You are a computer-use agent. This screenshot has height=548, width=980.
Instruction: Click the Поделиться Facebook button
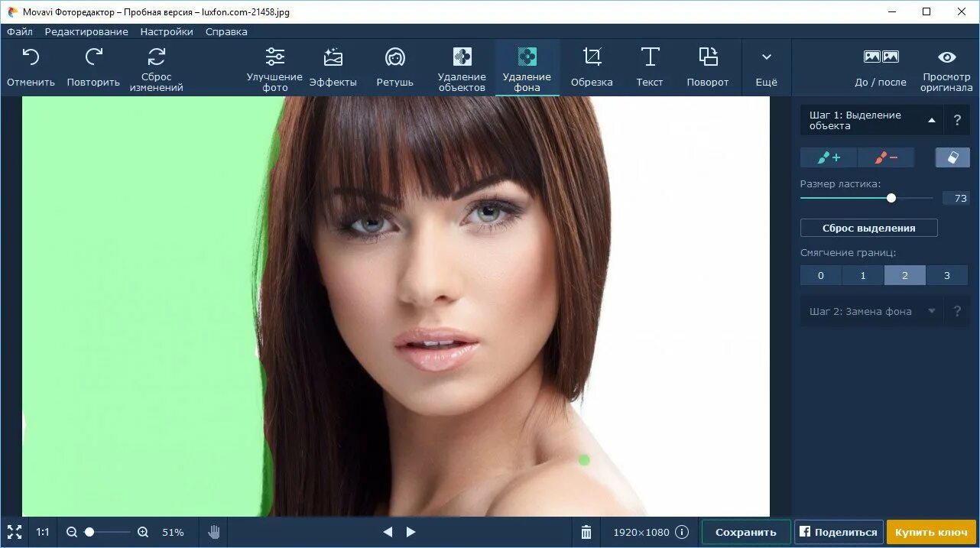click(x=839, y=532)
